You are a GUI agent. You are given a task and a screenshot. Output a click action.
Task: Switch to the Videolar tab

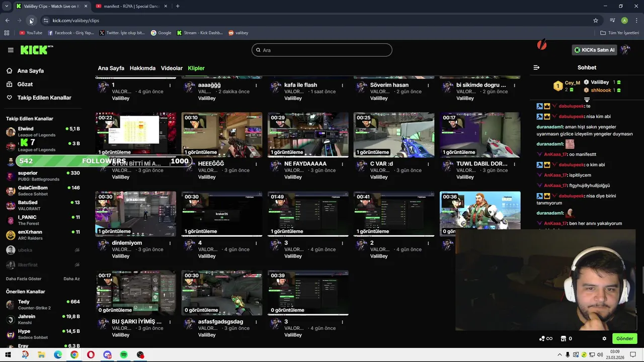coord(172,68)
